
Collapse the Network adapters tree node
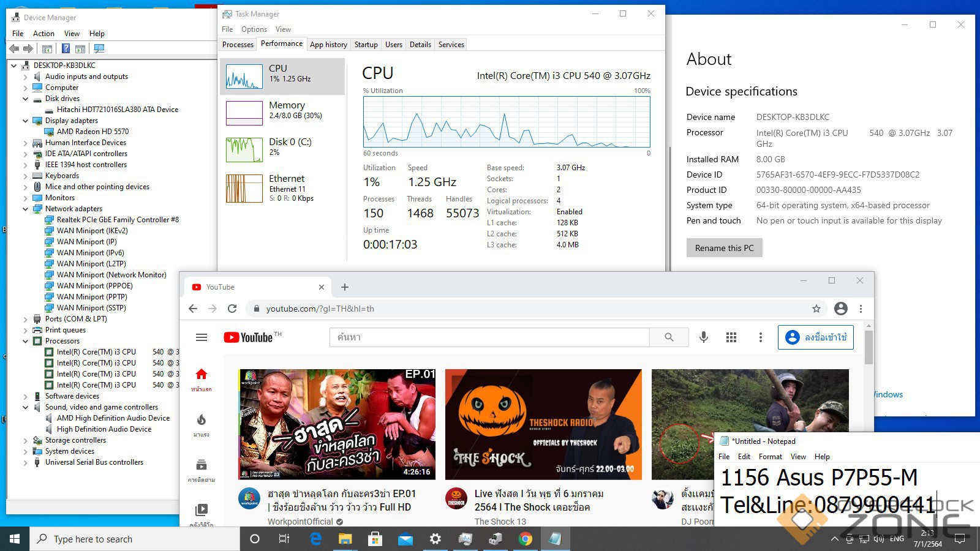tap(26, 209)
